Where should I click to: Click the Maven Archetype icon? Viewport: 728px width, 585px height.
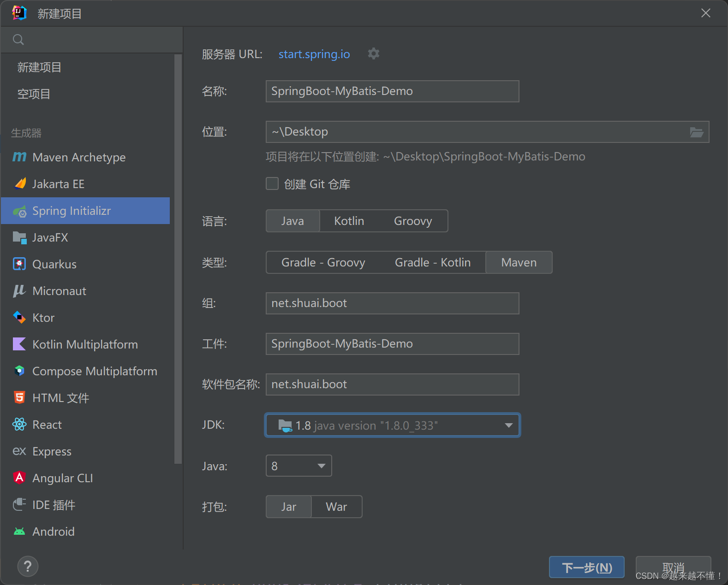(x=19, y=157)
